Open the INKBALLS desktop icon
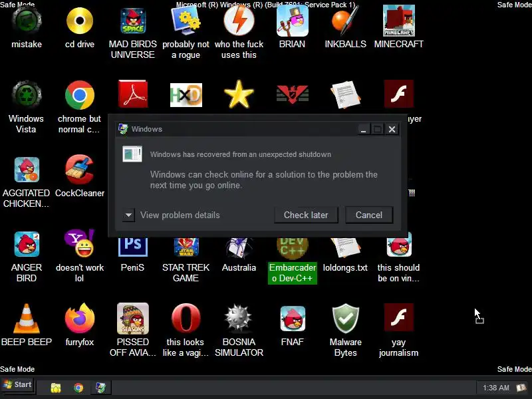532x399 pixels. coord(345,21)
